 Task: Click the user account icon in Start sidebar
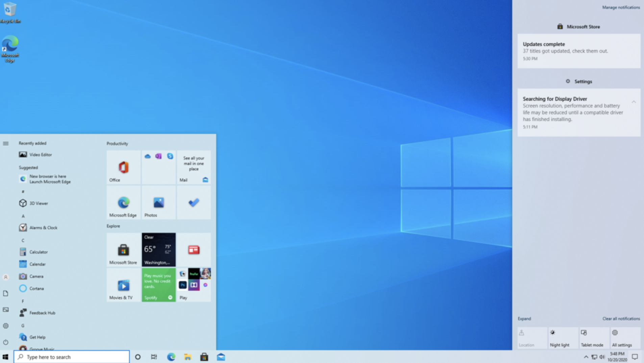(6, 277)
